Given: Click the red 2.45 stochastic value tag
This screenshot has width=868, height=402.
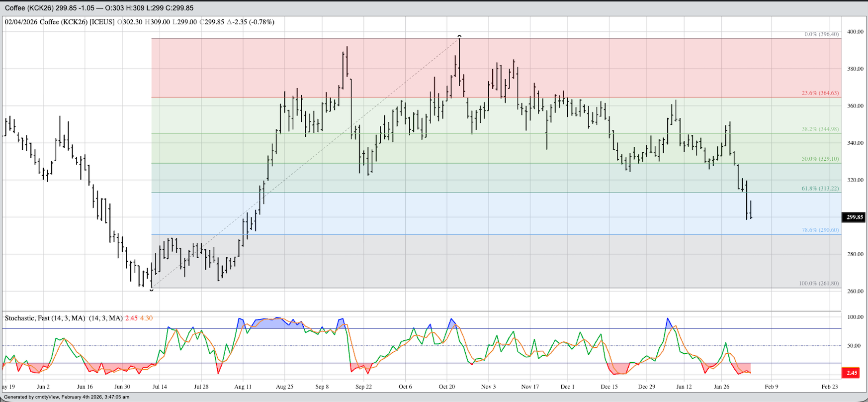Looking at the screenshot, I should [x=852, y=373].
